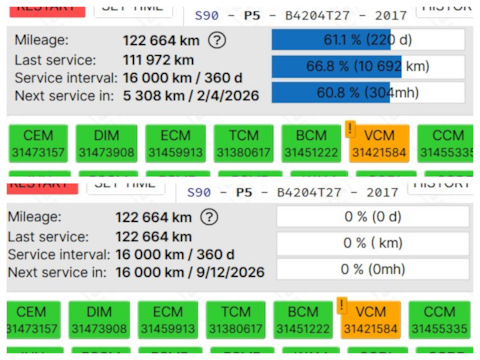Click the lower 0 % (0 d) bar
Image resolution: width=480 pixels, height=360 pixels.
pos(373,217)
